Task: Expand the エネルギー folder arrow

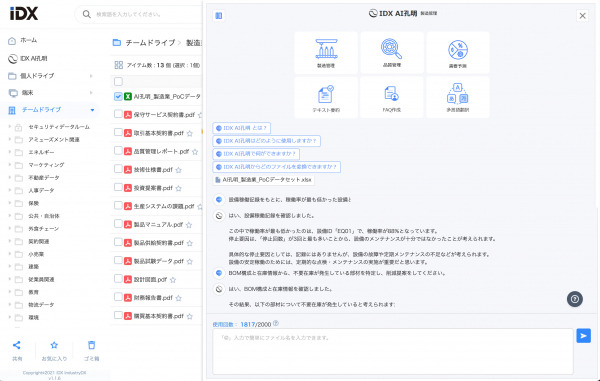Action: tap(10, 152)
